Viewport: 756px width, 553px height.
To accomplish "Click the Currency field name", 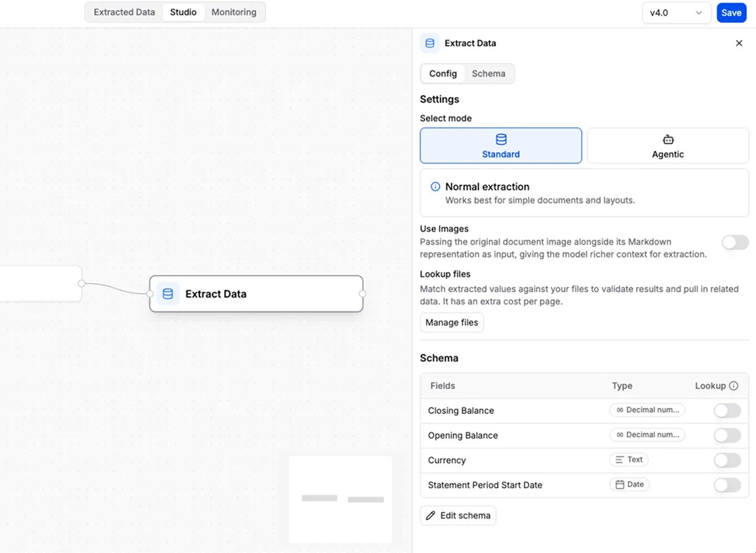I will click(x=446, y=460).
